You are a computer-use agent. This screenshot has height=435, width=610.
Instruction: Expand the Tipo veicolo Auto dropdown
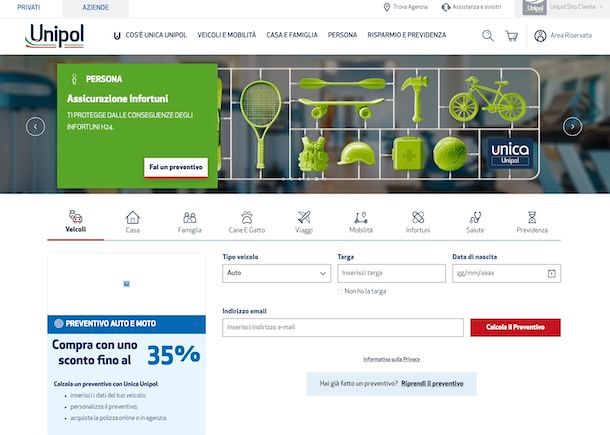pos(277,273)
